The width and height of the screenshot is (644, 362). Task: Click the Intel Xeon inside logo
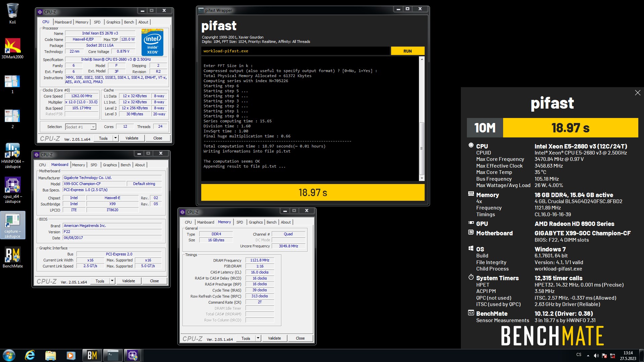(152, 42)
